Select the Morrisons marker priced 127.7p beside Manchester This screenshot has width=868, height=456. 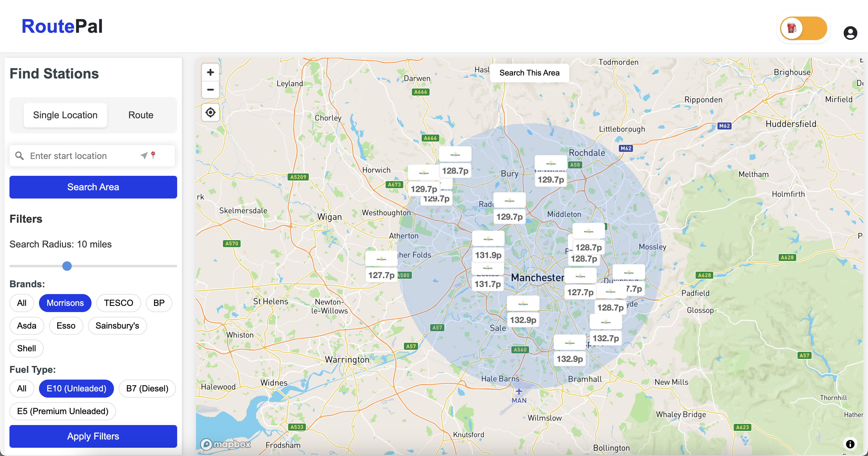click(580, 276)
